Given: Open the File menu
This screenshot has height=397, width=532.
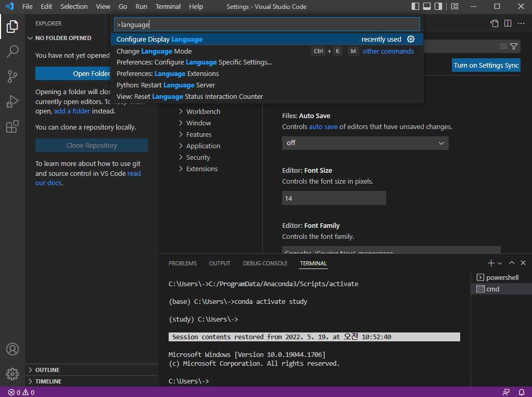Looking at the screenshot, I should coord(27,6).
